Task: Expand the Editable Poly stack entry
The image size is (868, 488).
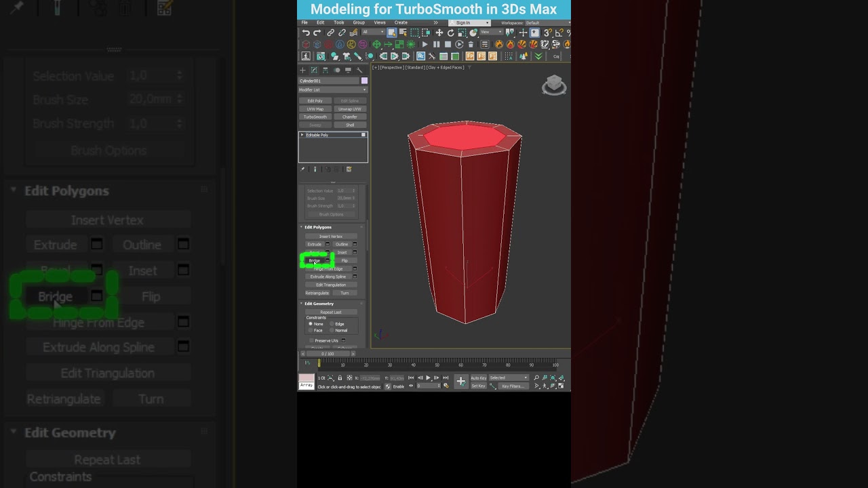Action: pyautogui.click(x=302, y=135)
